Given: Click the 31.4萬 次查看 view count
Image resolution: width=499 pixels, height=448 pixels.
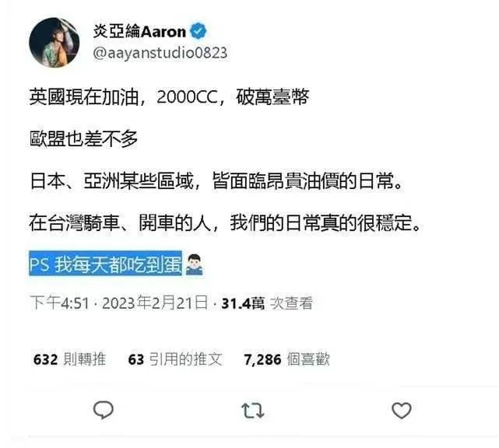Looking at the screenshot, I should pos(267,303).
